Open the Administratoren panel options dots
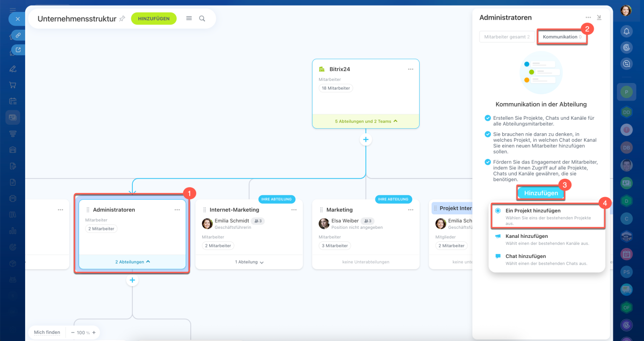Screen dimensions: 644x341 tap(588, 17)
